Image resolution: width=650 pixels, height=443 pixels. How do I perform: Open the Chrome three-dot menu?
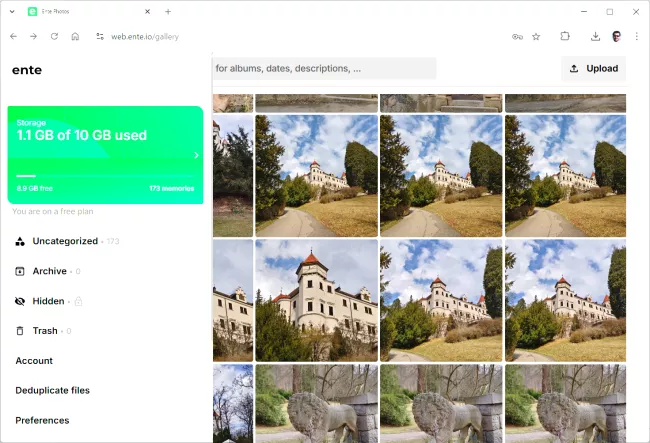pyautogui.click(x=636, y=36)
